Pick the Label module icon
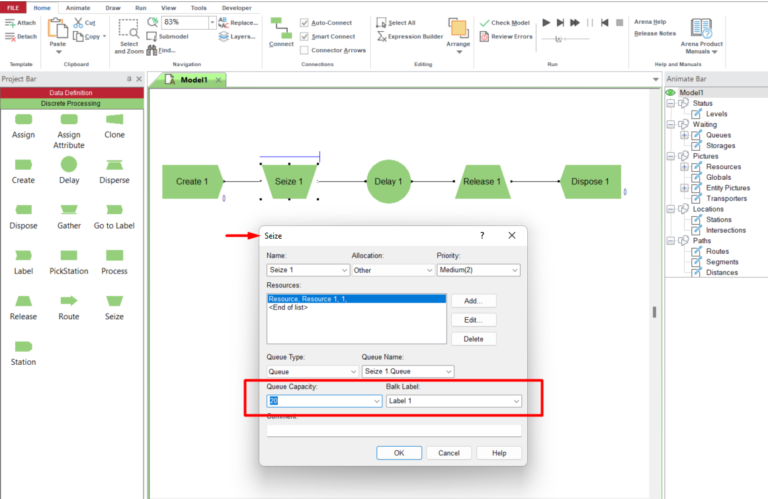The width and height of the screenshot is (768, 499). [23, 255]
